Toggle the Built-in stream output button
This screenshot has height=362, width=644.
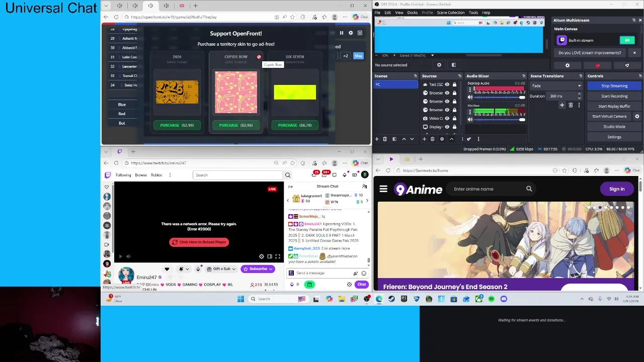(627, 40)
